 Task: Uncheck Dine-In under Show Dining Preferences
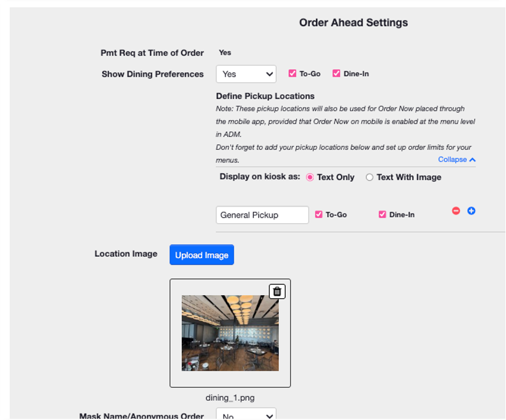337,74
